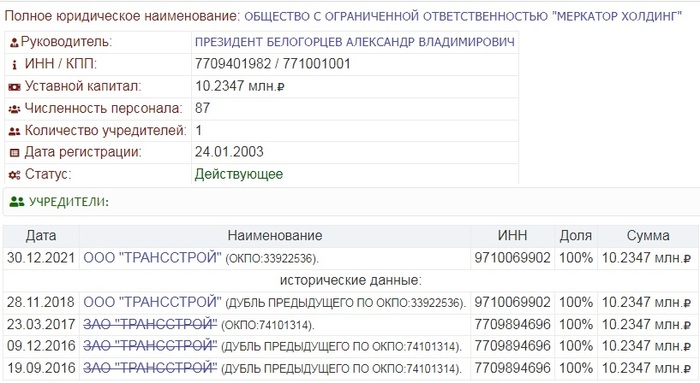
Task: Click the 100% share in the 30.12.2021 row
Action: pyautogui.click(x=576, y=258)
